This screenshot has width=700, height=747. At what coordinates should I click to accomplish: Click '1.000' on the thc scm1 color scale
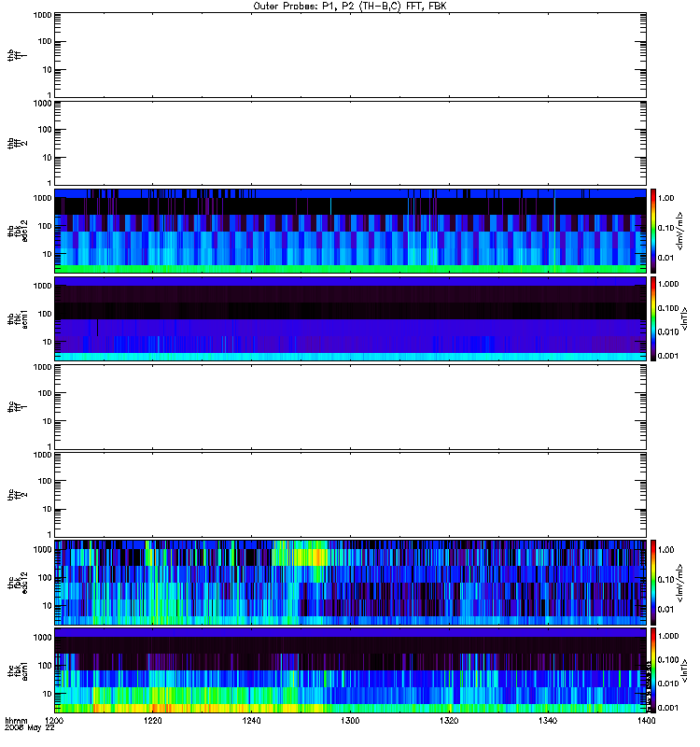pyautogui.click(x=668, y=636)
